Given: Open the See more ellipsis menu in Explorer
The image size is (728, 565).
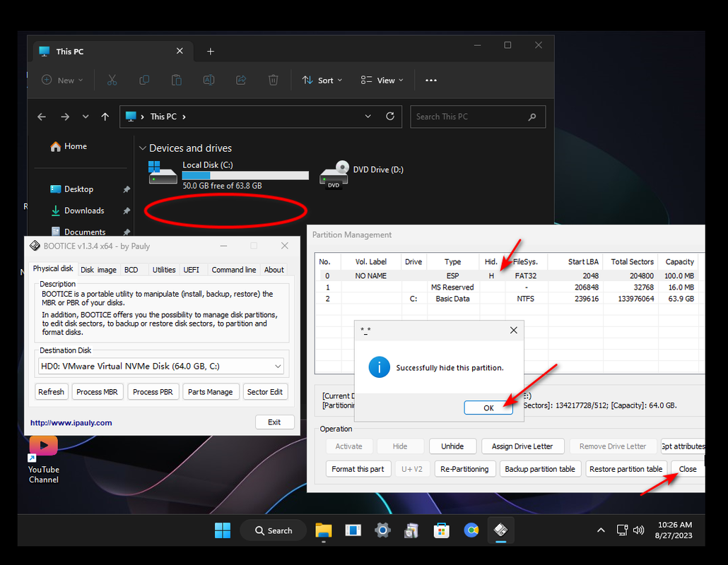Looking at the screenshot, I should tap(431, 81).
